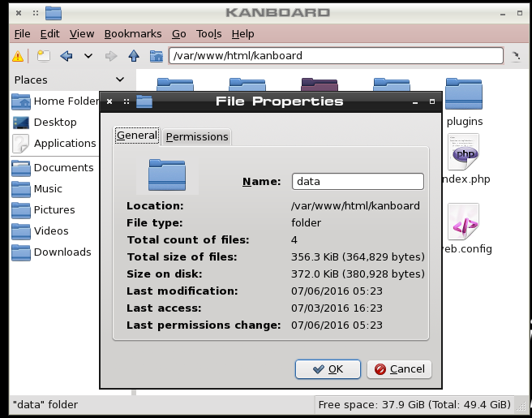
Task: Select the plugins folder icon
Action: pyautogui.click(x=464, y=94)
